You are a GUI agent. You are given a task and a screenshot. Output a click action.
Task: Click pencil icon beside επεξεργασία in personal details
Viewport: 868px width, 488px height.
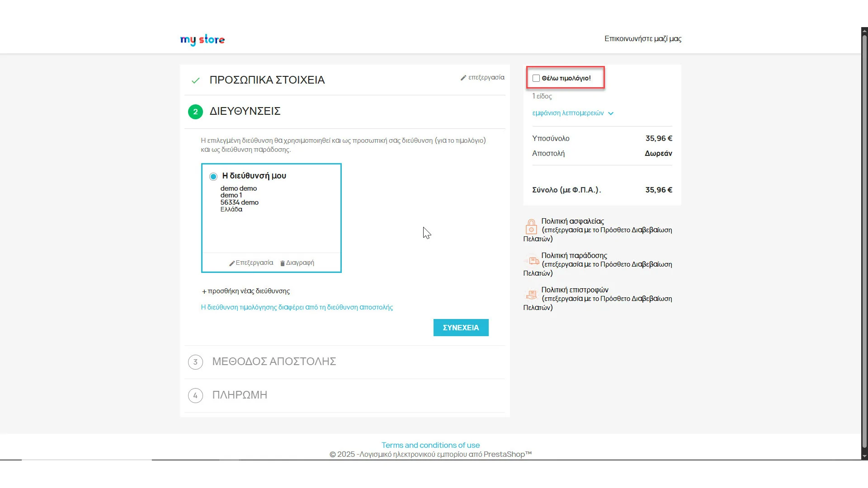pyautogui.click(x=463, y=78)
